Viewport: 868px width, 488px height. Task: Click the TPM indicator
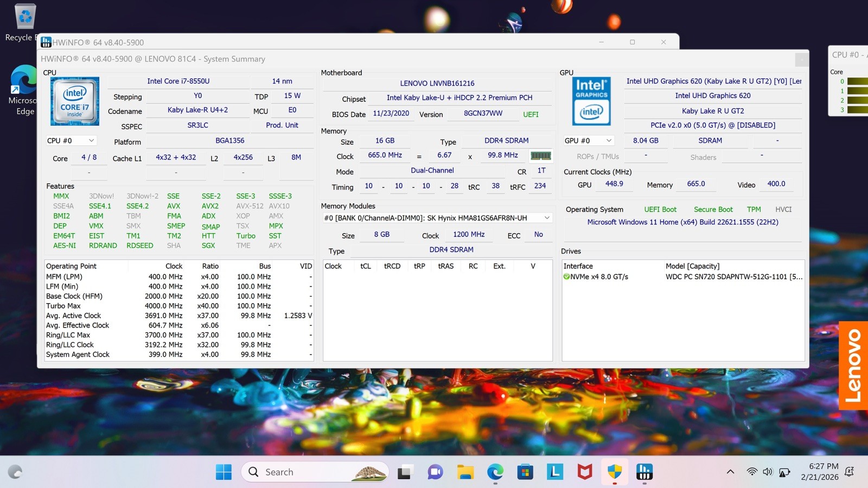(x=754, y=209)
